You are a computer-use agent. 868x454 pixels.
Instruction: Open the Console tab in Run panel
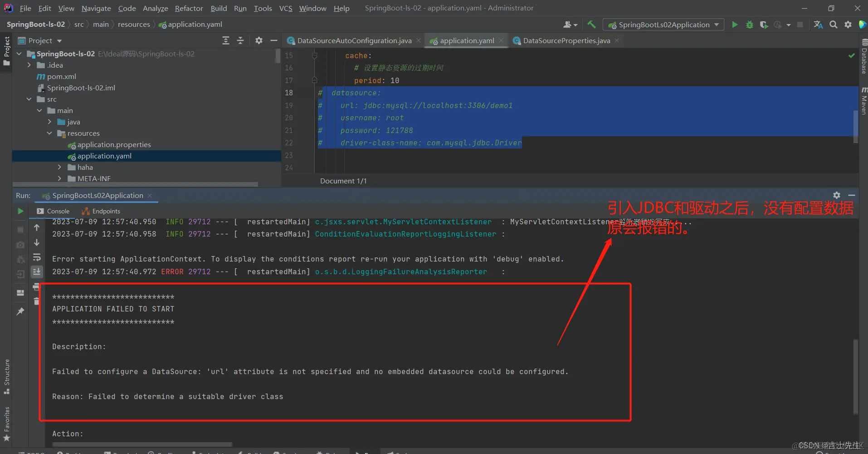(x=53, y=211)
